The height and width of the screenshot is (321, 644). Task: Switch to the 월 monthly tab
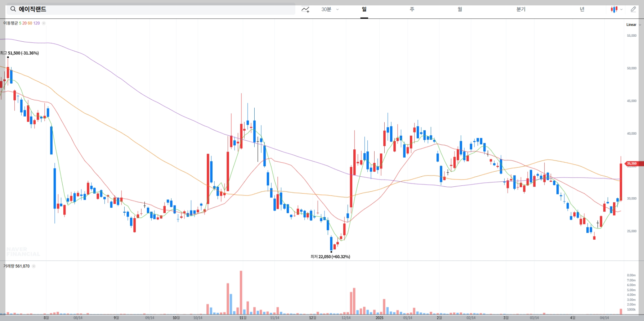coord(460,9)
